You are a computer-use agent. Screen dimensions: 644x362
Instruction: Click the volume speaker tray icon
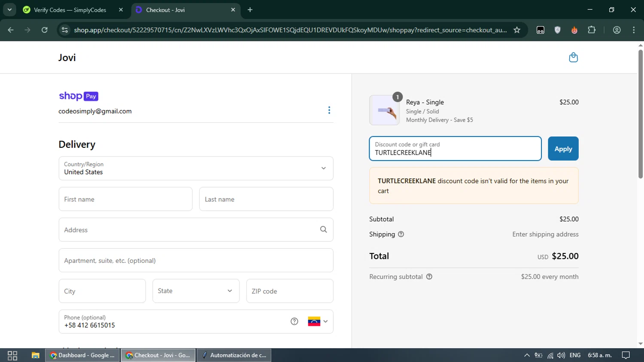(x=561, y=355)
